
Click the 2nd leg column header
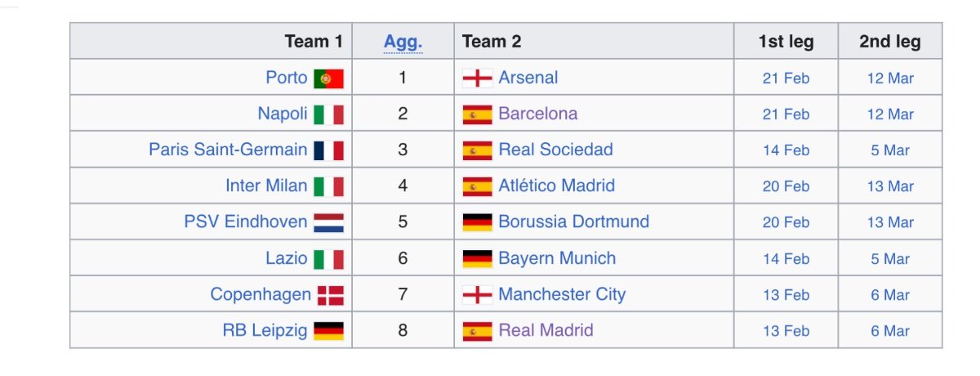889,42
